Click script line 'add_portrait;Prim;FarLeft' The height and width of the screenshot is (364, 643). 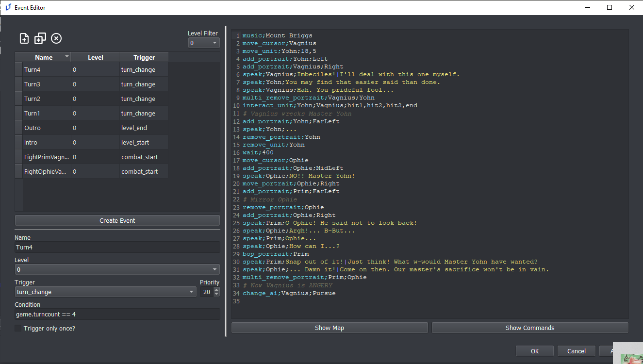[x=291, y=191]
